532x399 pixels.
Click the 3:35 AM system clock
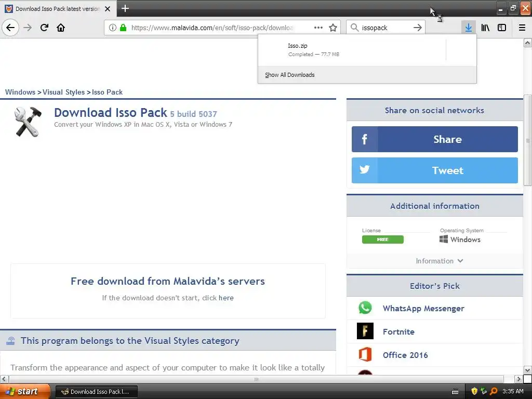pyautogui.click(x=513, y=391)
